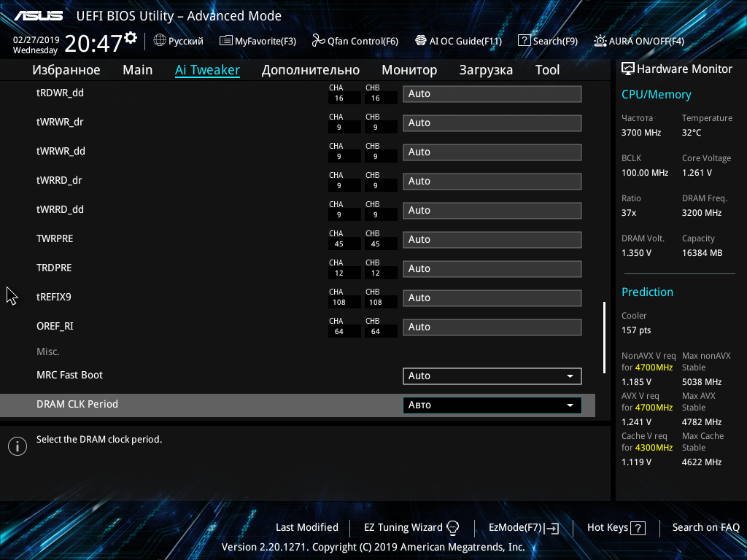Edit tRDWR_dd Auto field
The width and height of the screenshot is (747, 560).
coord(492,94)
